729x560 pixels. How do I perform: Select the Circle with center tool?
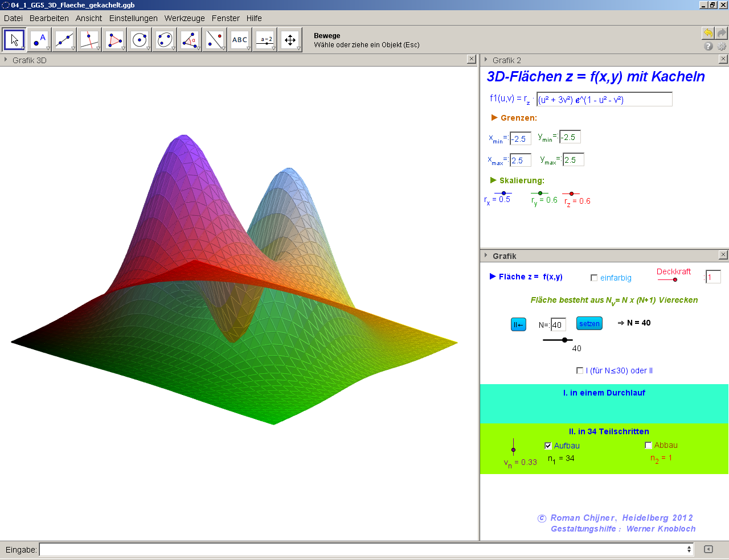point(140,40)
